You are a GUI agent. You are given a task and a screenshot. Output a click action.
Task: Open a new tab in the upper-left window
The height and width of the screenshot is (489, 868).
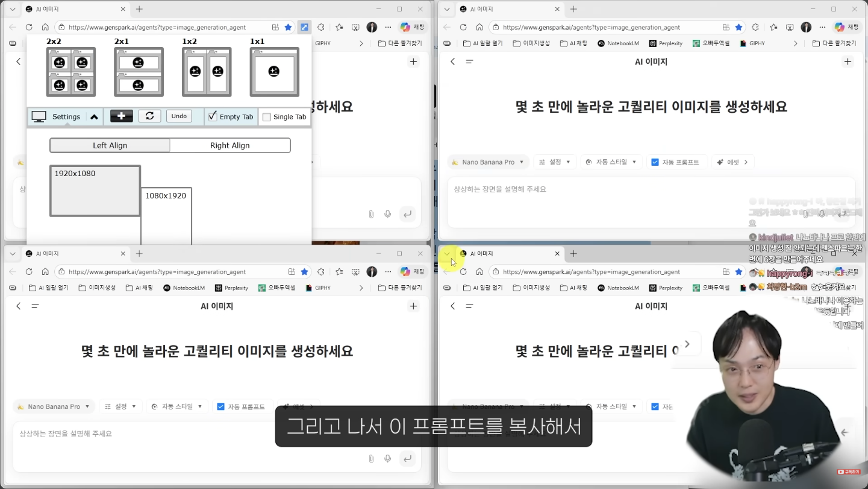(x=139, y=9)
